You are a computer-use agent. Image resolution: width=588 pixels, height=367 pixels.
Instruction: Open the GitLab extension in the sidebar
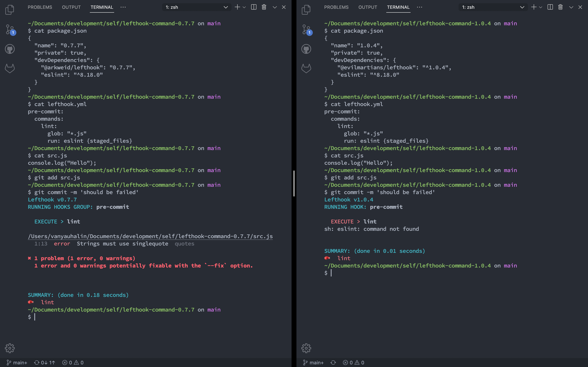coord(10,69)
